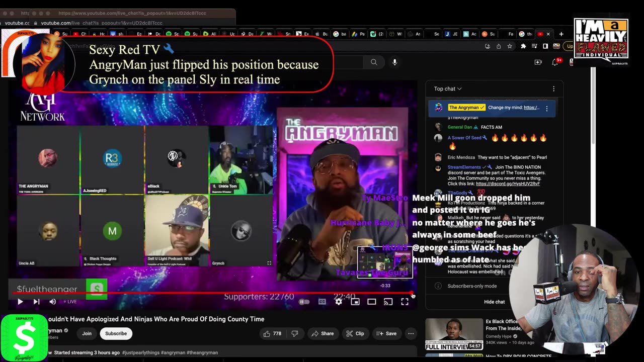
Task: Skip to the next video in the player
Action: click(x=36, y=302)
